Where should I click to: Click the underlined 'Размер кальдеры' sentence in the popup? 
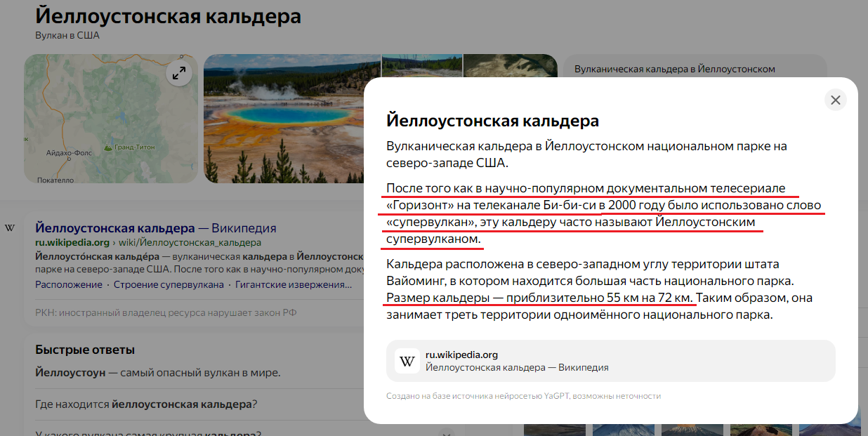coord(540,298)
